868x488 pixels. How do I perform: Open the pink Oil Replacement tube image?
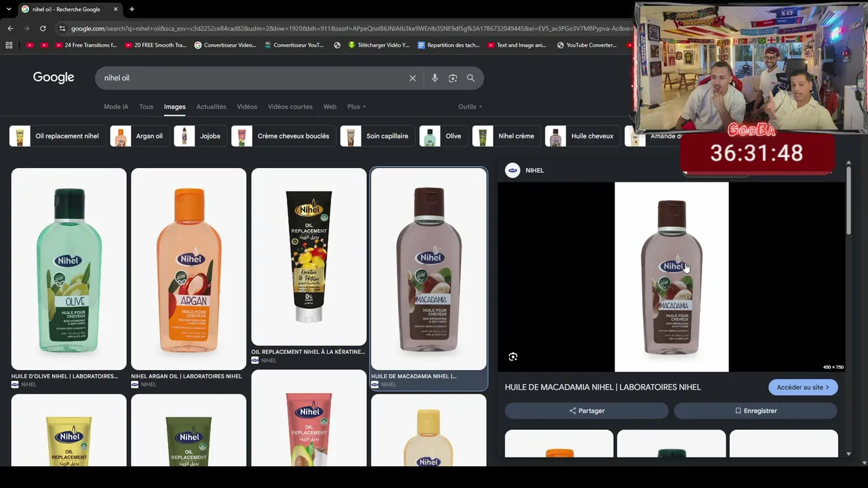pyautogui.click(x=309, y=418)
